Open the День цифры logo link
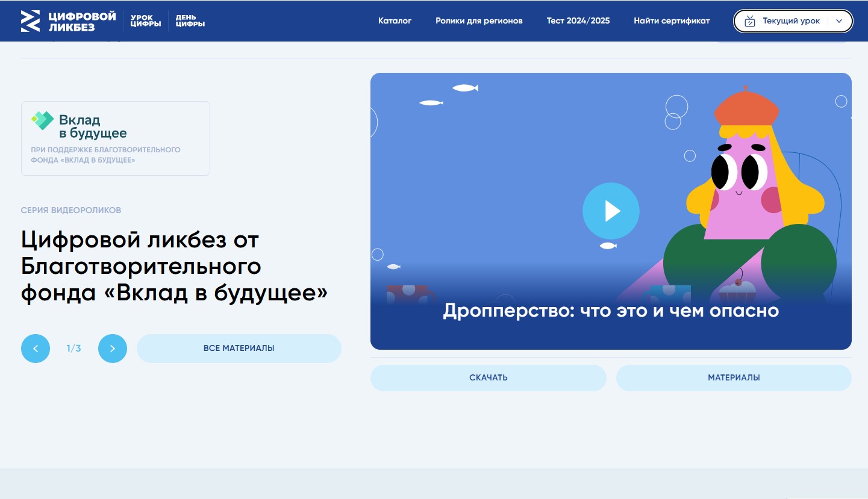Screen dimensions: 868x499 190,21
